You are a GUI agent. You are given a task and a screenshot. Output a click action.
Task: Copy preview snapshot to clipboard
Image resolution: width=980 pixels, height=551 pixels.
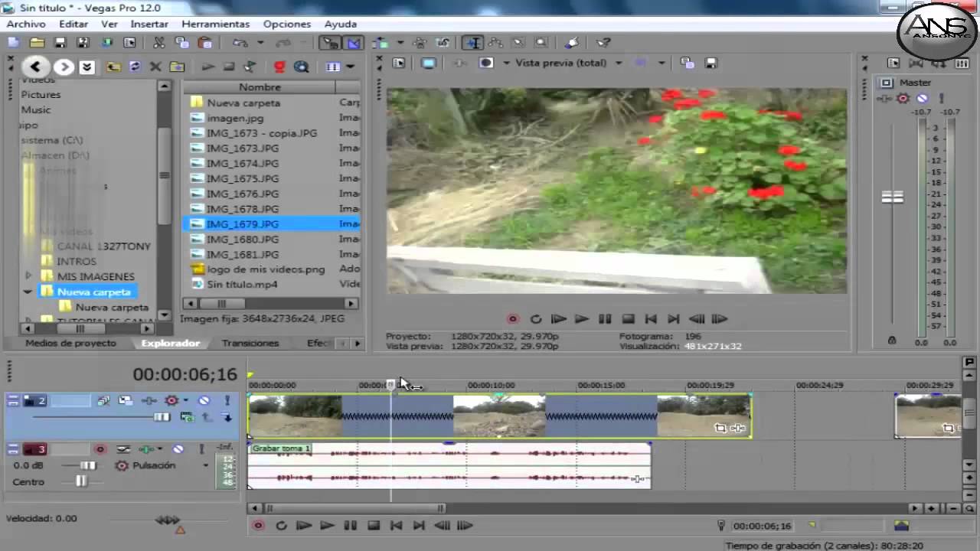[x=687, y=63]
